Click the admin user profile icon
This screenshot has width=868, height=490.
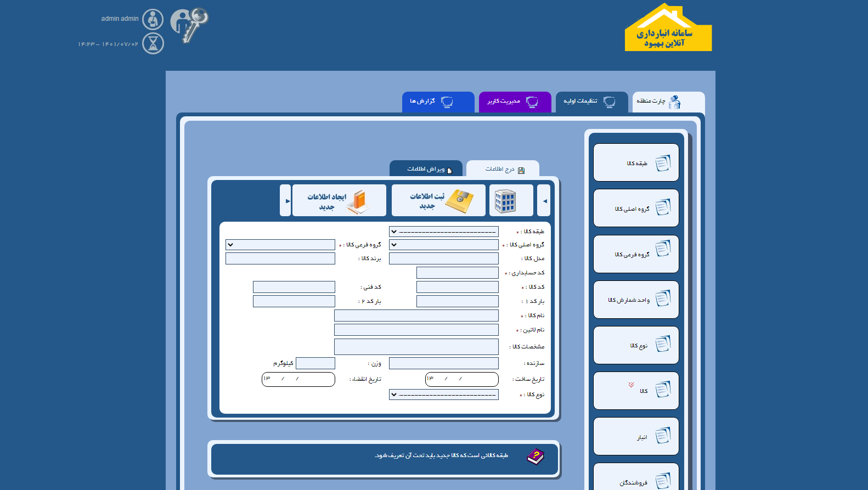tap(153, 19)
